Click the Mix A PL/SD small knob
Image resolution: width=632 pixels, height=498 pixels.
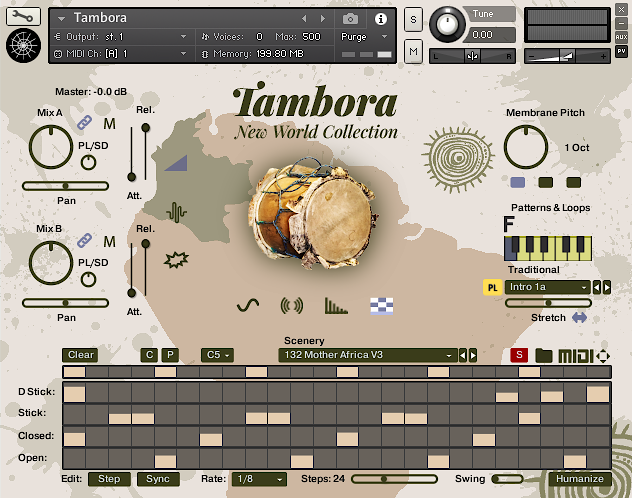point(88,162)
